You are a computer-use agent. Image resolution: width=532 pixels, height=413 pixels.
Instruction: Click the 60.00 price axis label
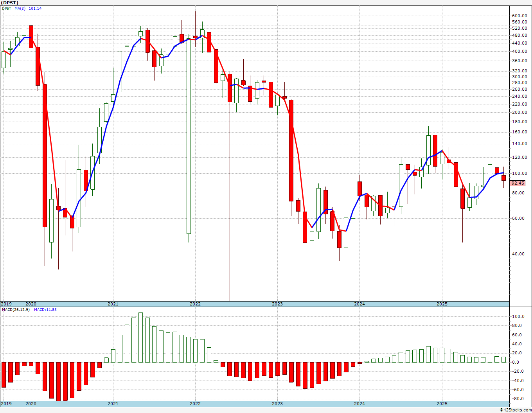point(518,218)
